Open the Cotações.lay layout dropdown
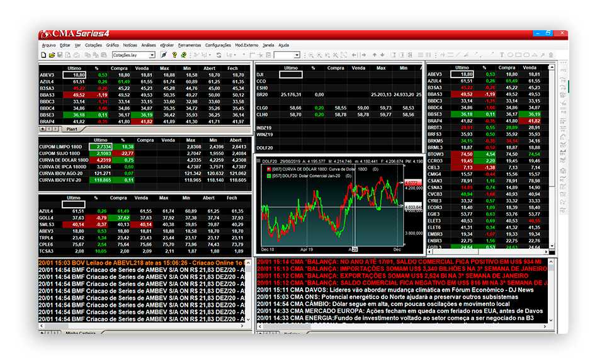This screenshot has width=607, height=364. coord(152,55)
